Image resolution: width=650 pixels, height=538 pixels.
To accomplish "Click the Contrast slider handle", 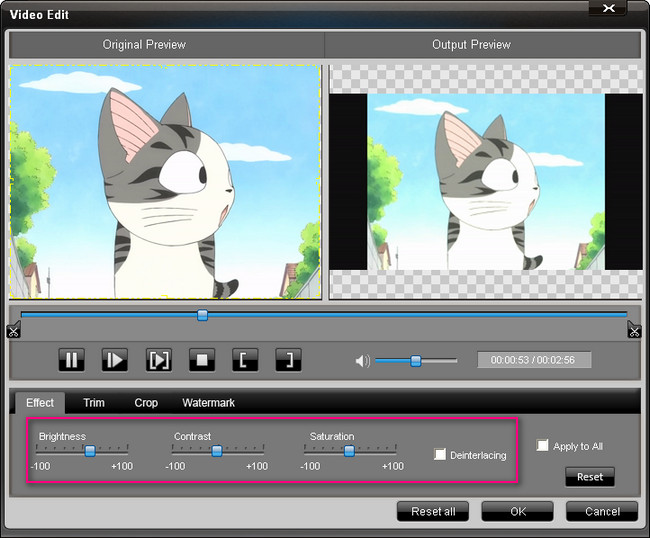I will 217,451.
